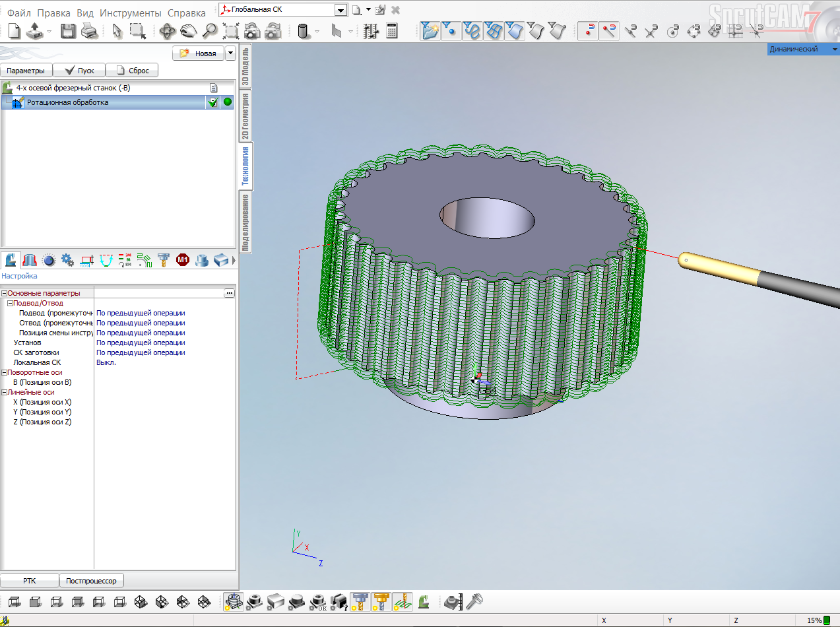Toggle the filter meshes icon
This screenshot has width=840, height=627.
pos(493,30)
